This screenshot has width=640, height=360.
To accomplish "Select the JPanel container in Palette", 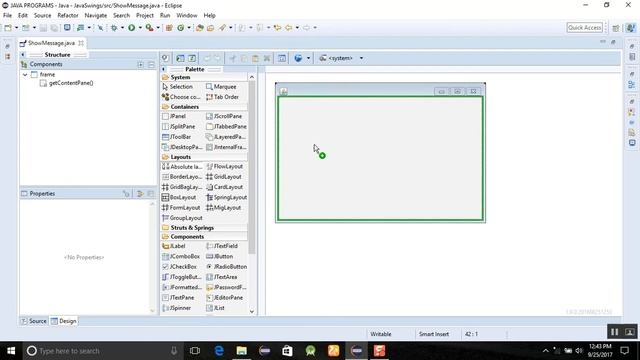I will point(174,116).
